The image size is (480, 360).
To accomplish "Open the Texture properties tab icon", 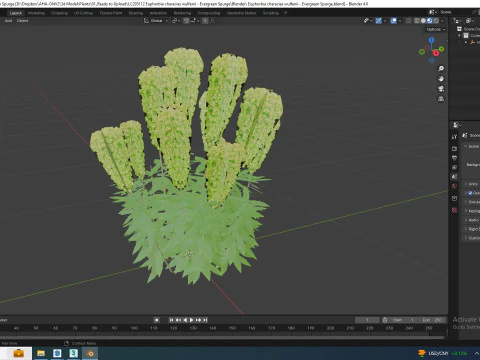I will [x=454, y=210].
